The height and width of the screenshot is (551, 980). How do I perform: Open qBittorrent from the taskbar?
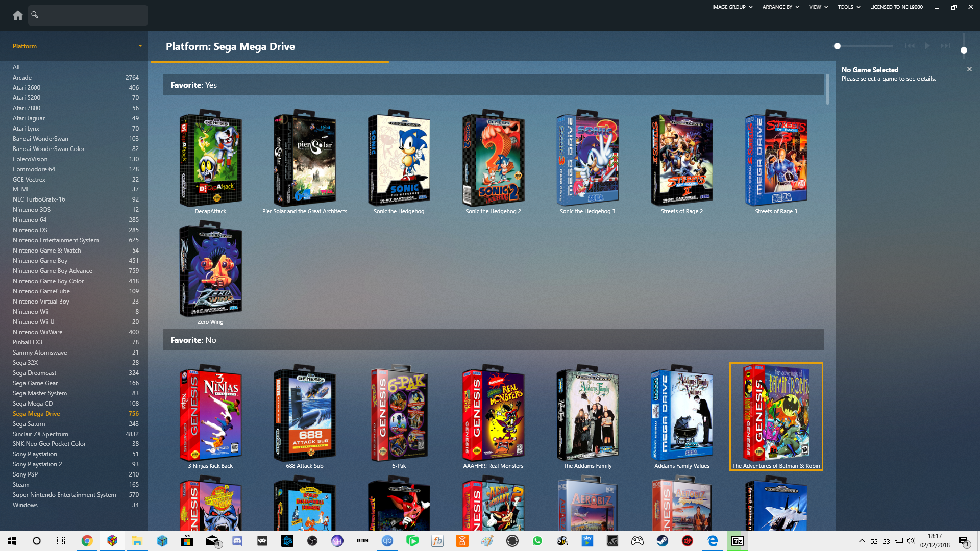387,541
